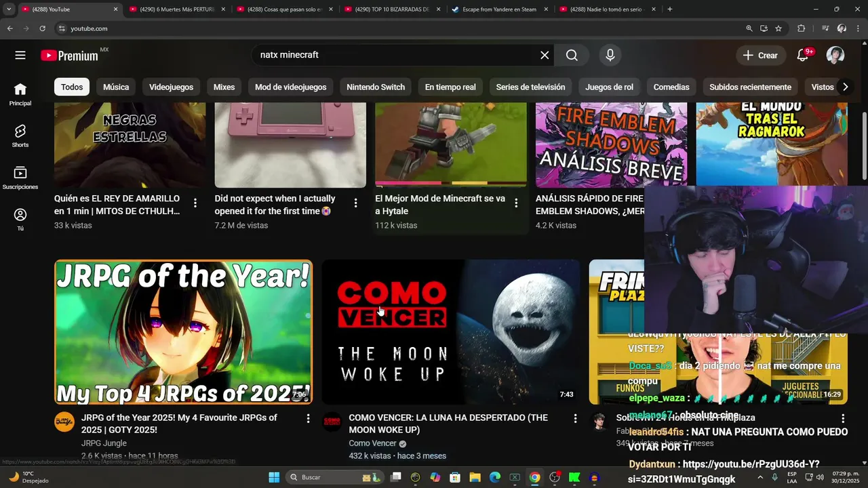Viewport: 868px width, 488px height.
Task: Open the Copilot taskbar icon
Action: pos(435,477)
